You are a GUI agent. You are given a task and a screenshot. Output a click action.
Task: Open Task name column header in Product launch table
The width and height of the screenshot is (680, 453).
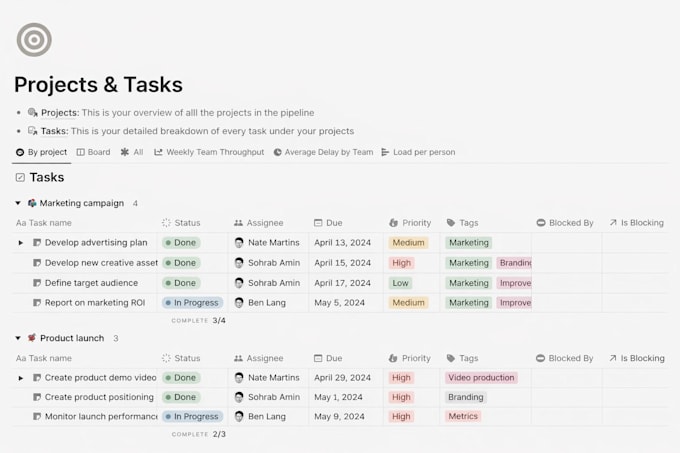[44, 358]
